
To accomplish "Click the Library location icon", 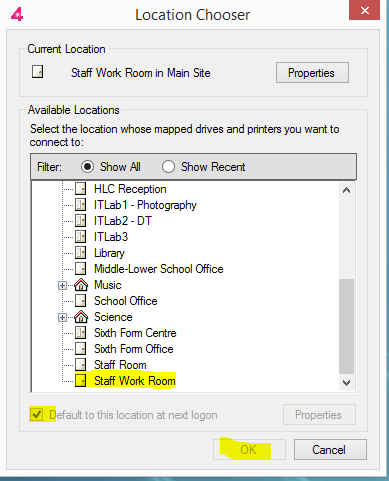I will coord(80,253).
